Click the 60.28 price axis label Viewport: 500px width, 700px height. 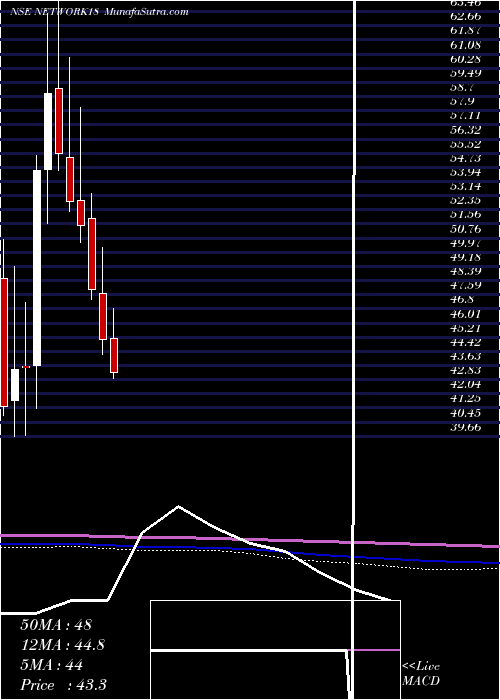[465, 59]
